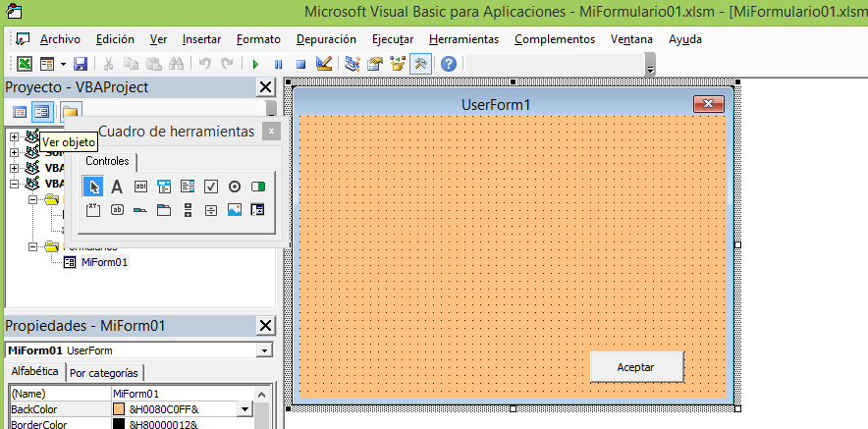The width and height of the screenshot is (868, 429).
Task: Choose the Select Objects arrow in the toolbox
Action: pyautogui.click(x=93, y=187)
